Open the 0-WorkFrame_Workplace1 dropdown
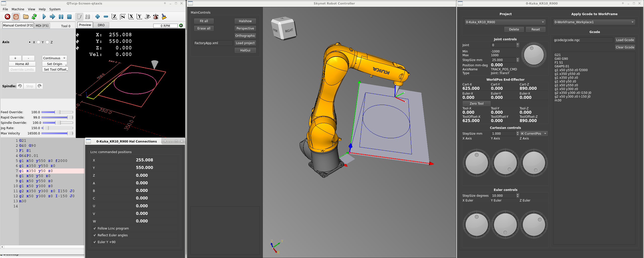The height and width of the screenshot is (258, 644). click(594, 22)
